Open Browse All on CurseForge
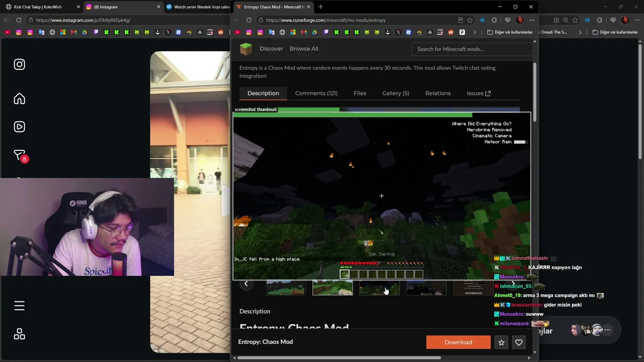This screenshot has height=362, width=644. tap(304, 49)
